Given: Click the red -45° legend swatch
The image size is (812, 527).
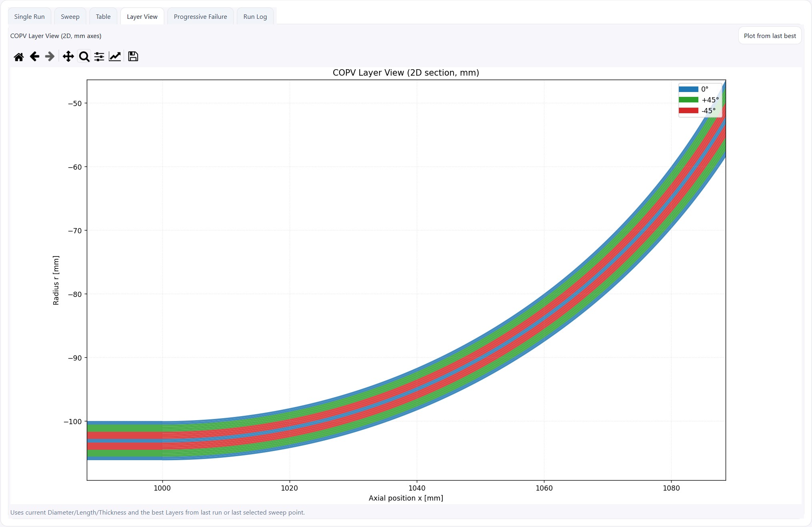Looking at the screenshot, I should click(688, 111).
